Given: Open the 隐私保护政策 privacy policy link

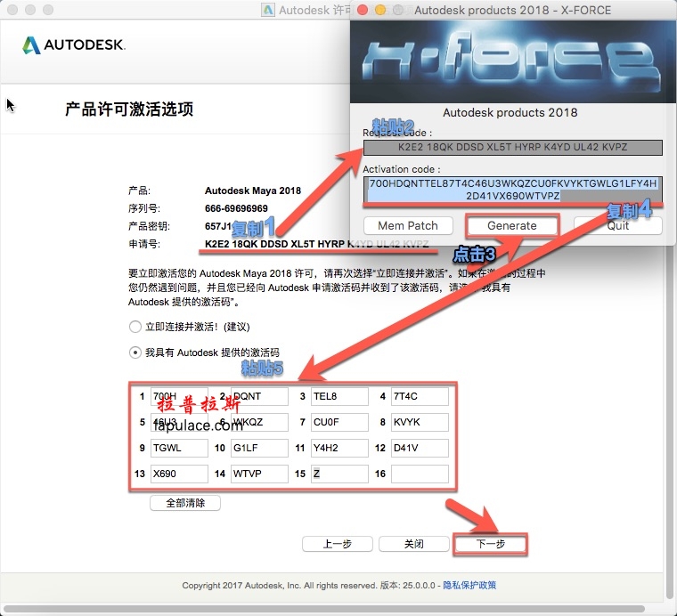Looking at the screenshot, I should tap(469, 586).
